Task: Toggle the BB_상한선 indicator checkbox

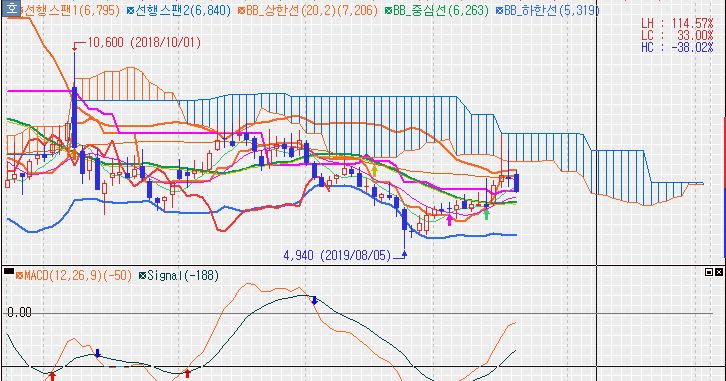Action: [x=241, y=10]
